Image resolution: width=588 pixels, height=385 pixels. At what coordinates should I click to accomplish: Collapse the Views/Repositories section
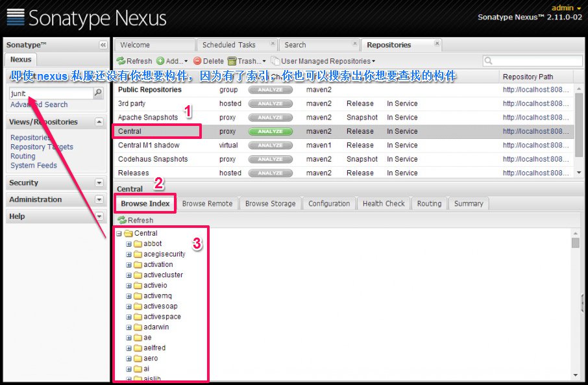[x=99, y=121]
